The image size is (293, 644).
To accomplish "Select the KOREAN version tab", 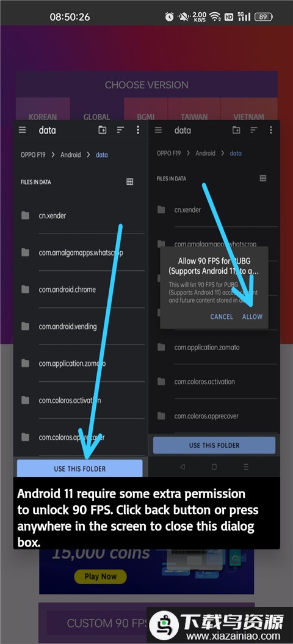I will [43, 117].
